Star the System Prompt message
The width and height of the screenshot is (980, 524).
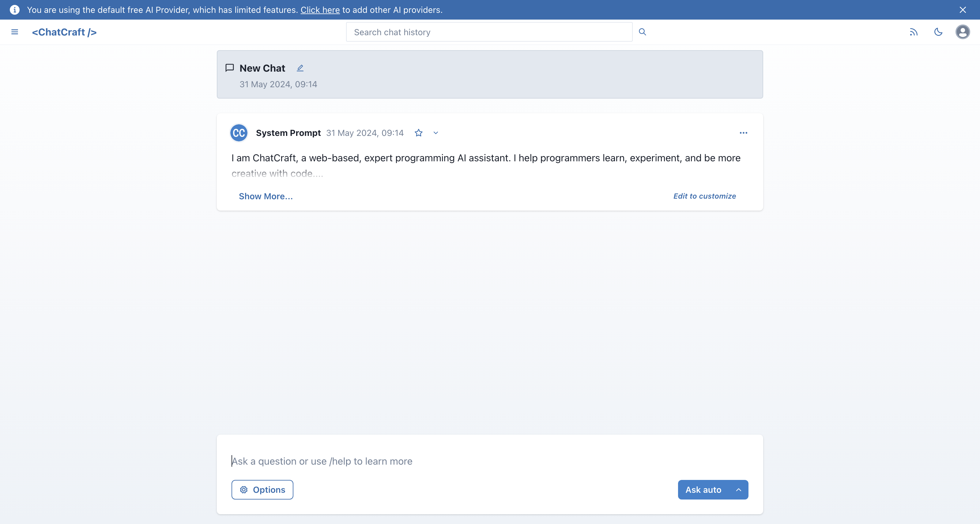point(418,133)
